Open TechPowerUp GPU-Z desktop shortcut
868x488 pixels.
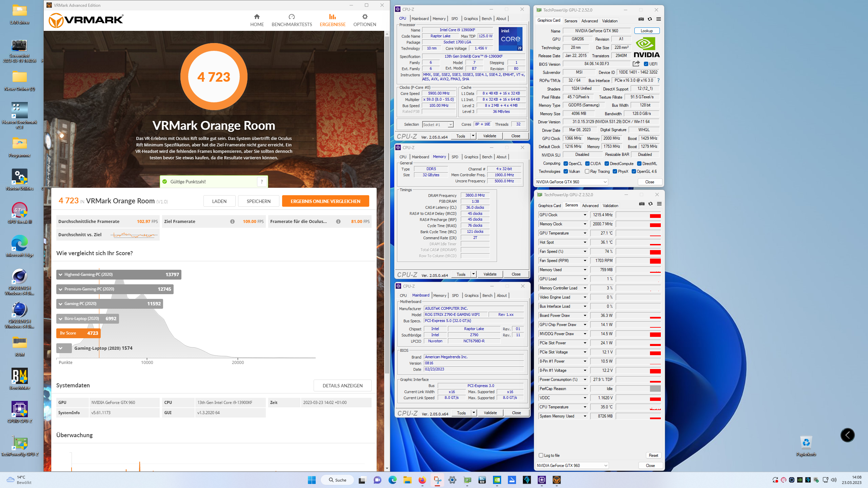20,445
